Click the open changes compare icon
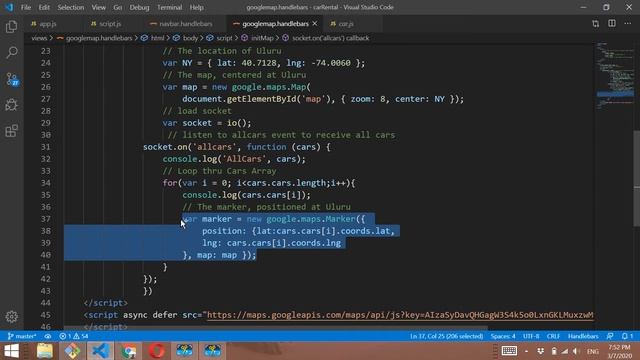This screenshot has width=640, height=360. (596, 24)
